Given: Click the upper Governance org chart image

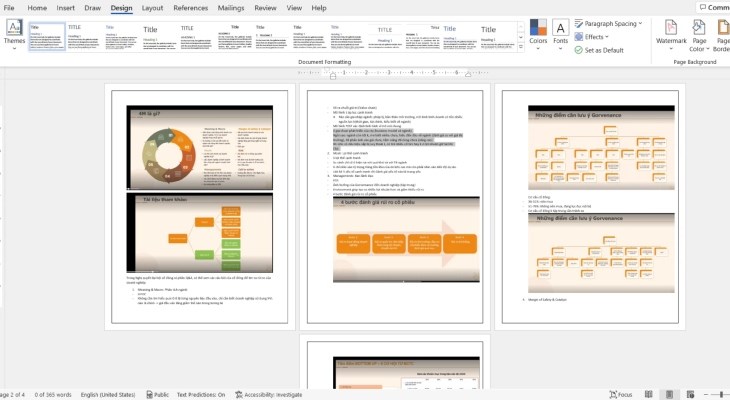Looking at the screenshot, I should point(601,148).
